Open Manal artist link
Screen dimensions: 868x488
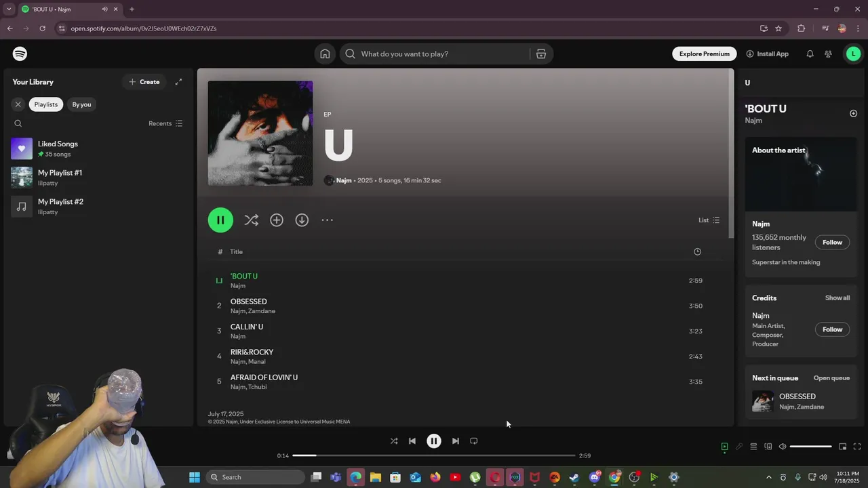pos(257,362)
